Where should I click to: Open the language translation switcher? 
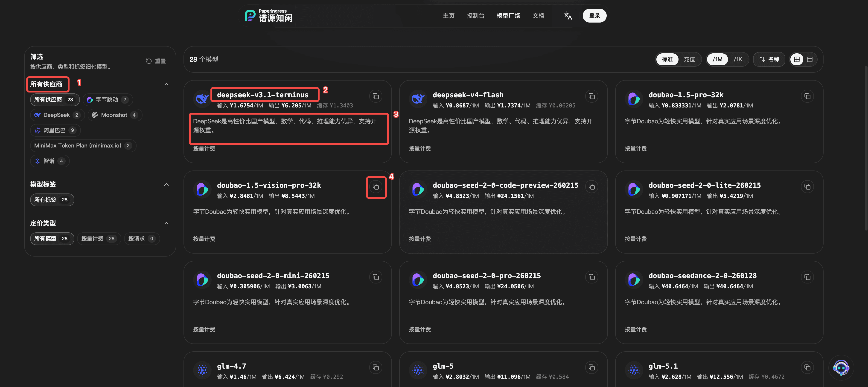[x=568, y=15]
